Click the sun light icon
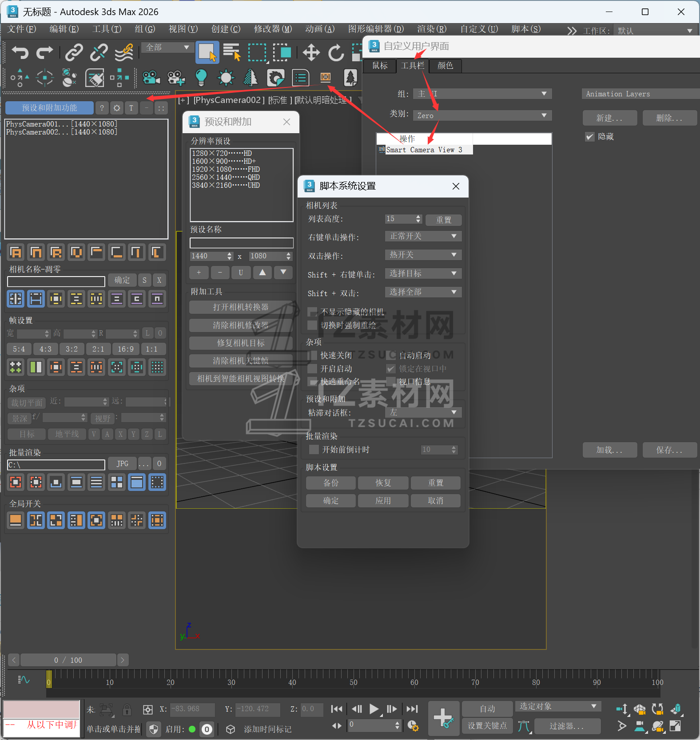 [x=226, y=78]
